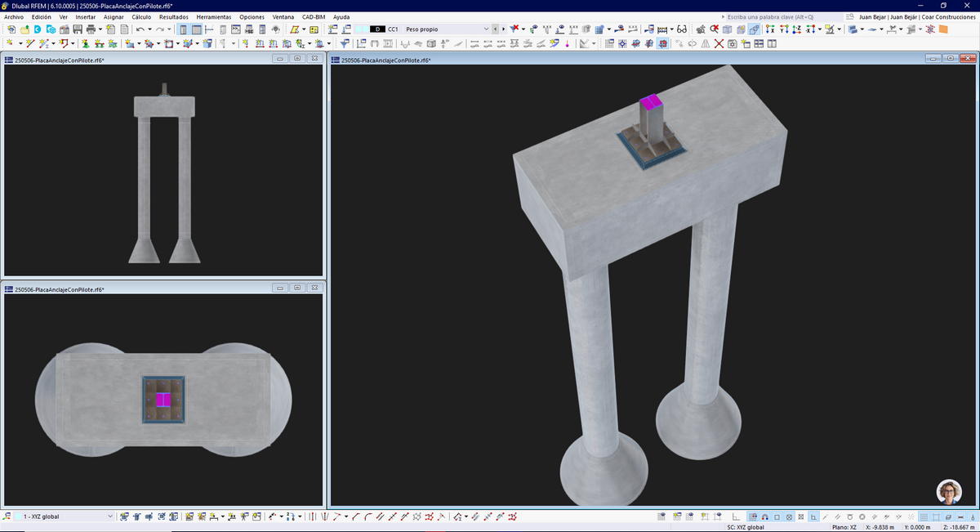Click the Save (floppy disk) icon
Screen dimensions: 980x532
click(x=78, y=29)
